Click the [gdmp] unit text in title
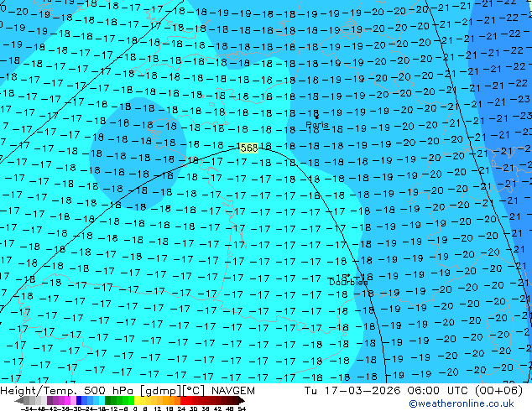Viewport: 532px width, 411px height. 159,391
